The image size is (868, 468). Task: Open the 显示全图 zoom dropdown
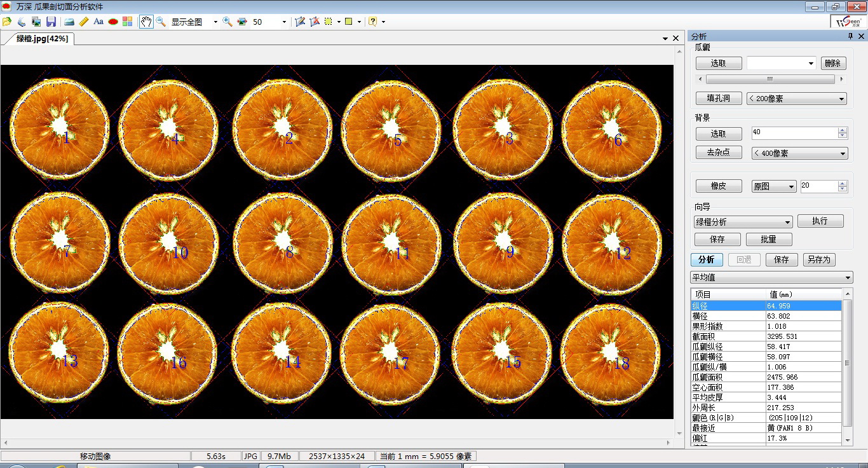coord(215,22)
